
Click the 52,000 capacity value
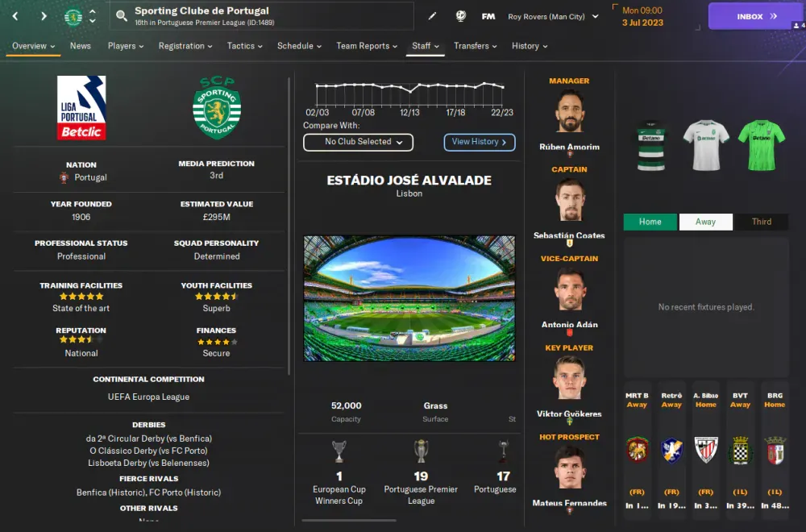click(346, 405)
